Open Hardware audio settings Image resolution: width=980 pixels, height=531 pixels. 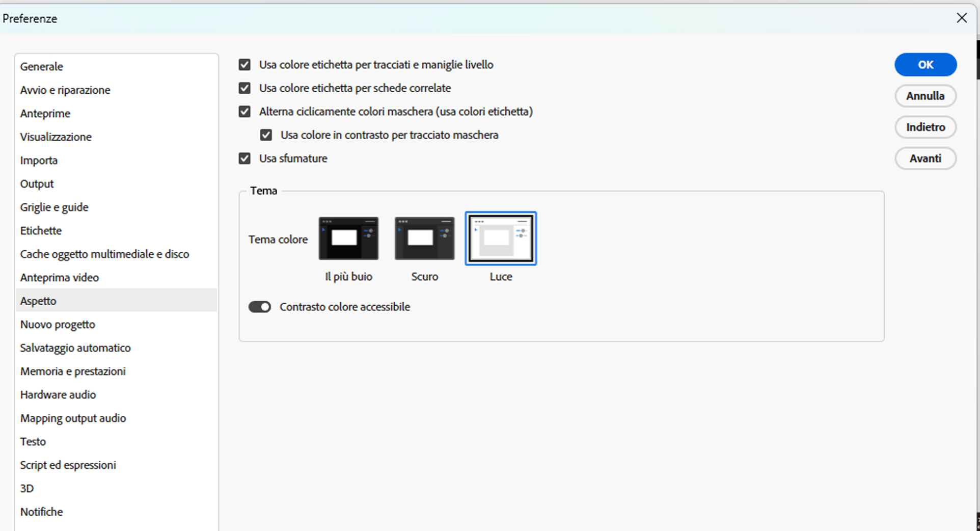click(x=116, y=395)
